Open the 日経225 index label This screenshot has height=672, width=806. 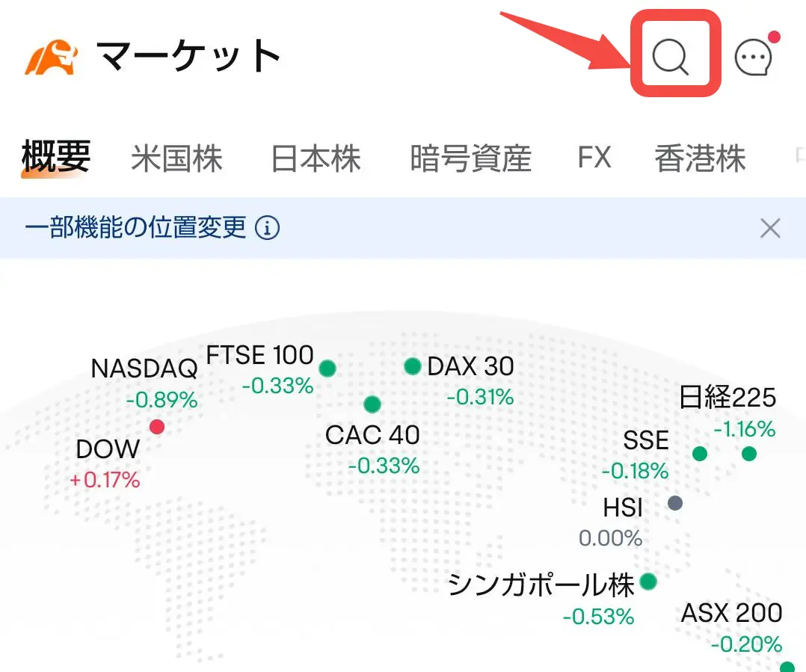coord(727,397)
